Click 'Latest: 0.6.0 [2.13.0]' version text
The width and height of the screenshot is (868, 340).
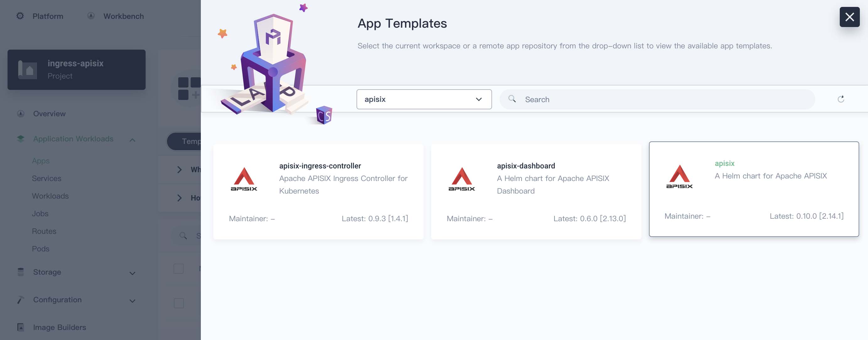point(589,219)
